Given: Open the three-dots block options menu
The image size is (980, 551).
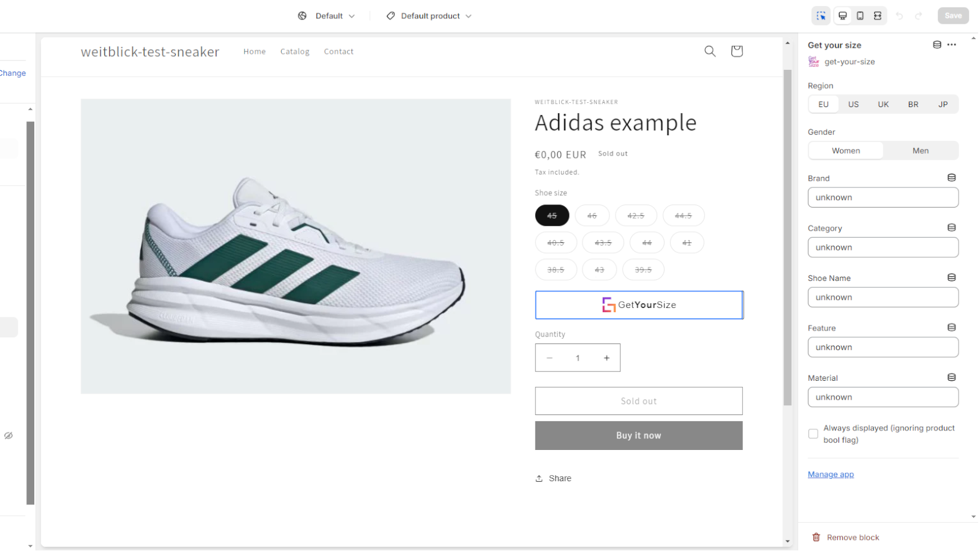Looking at the screenshot, I should point(951,45).
